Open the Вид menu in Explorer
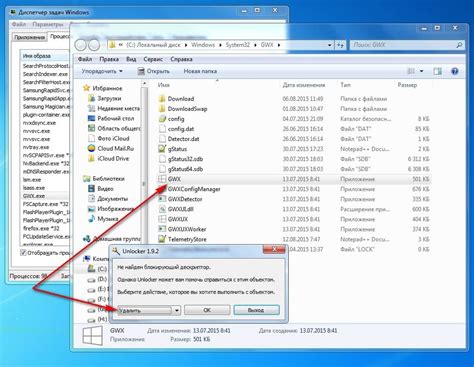This screenshot has width=474, height=367. (131, 59)
